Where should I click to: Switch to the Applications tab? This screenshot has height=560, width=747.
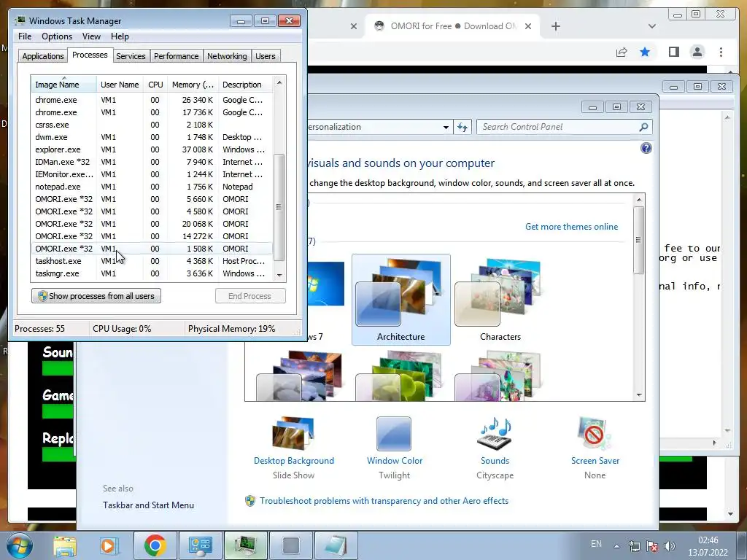(x=43, y=56)
